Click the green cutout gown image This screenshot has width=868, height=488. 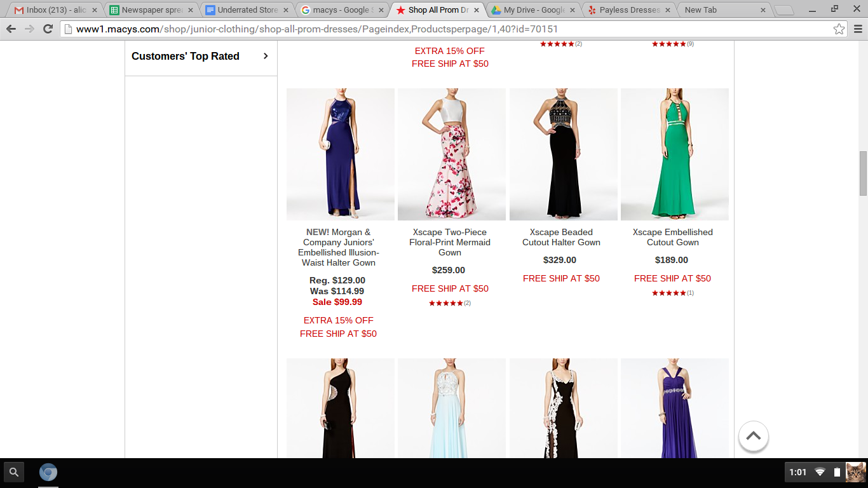(675, 154)
